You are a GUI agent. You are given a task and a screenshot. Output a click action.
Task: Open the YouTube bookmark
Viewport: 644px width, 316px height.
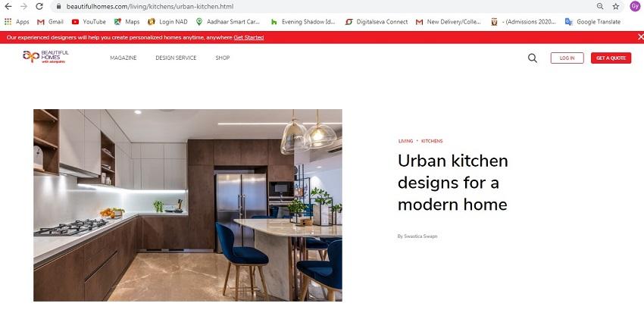point(89,22)
